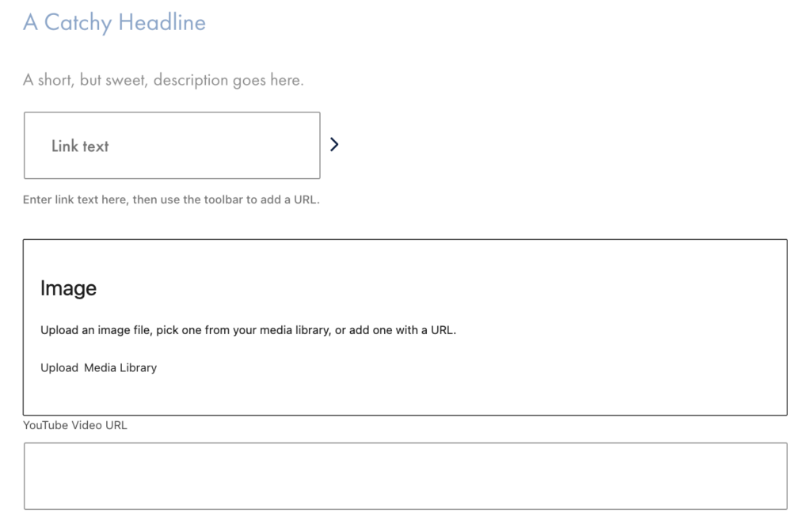Focus the YouTube Video URL field

click(x=405, y=476)
